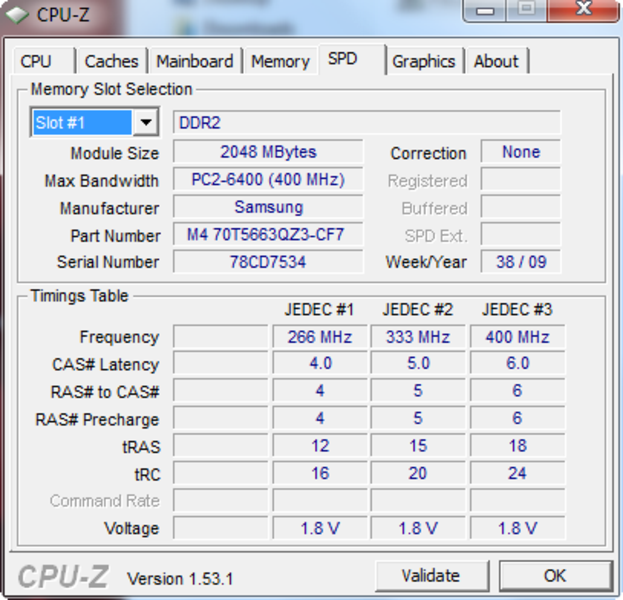Viewport: 623px width, 600px height.
Task: Expand the memory slot dropdown arrow
Action: pyautogui.click(x=146, y=122)
